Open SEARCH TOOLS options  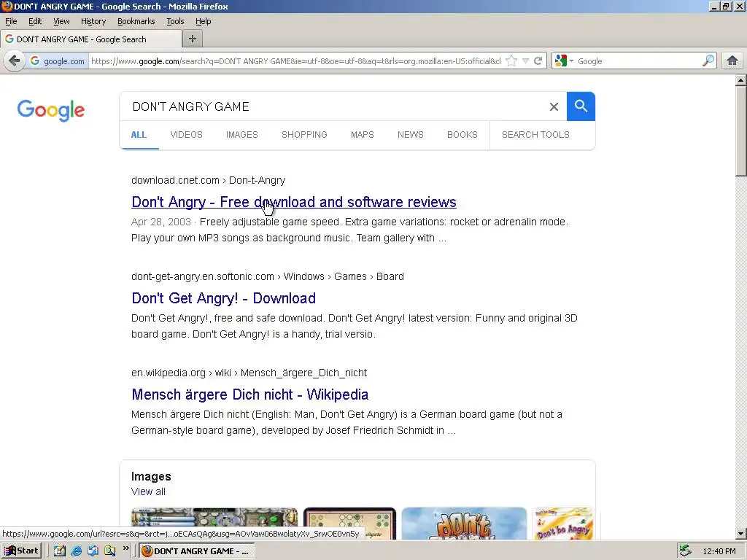pos(535,135)
